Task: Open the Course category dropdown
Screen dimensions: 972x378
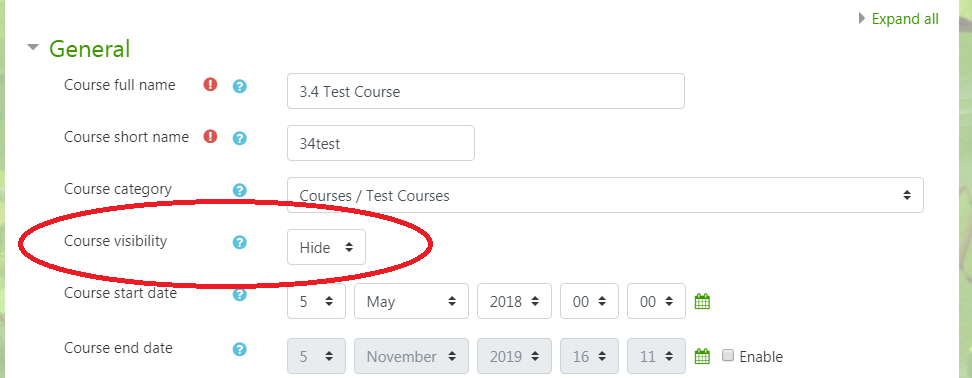Action: coord(605,195)
